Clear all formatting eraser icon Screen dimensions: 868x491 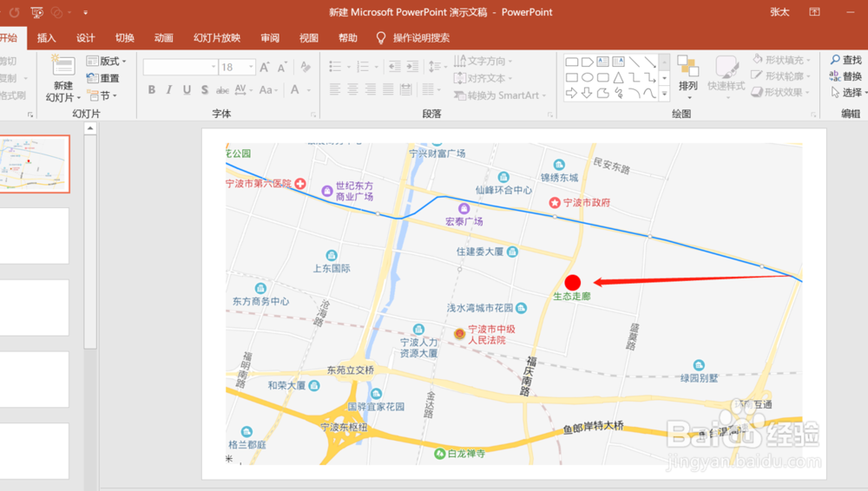(305, 67)
